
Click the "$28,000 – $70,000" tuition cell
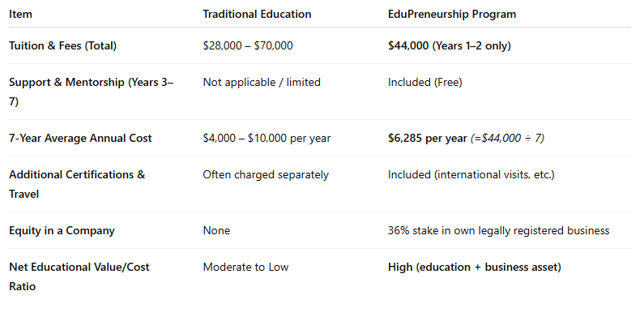pyautogui.click(x=248, y=45)
